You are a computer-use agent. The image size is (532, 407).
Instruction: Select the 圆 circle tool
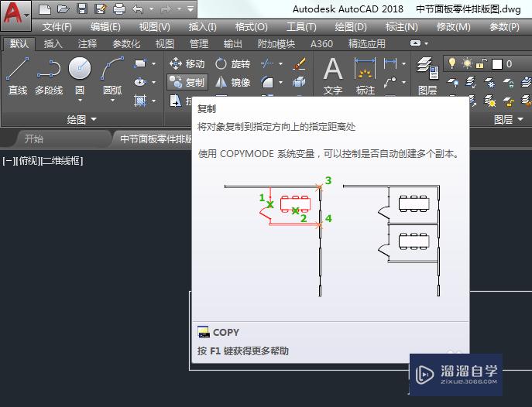pos(80,74)
